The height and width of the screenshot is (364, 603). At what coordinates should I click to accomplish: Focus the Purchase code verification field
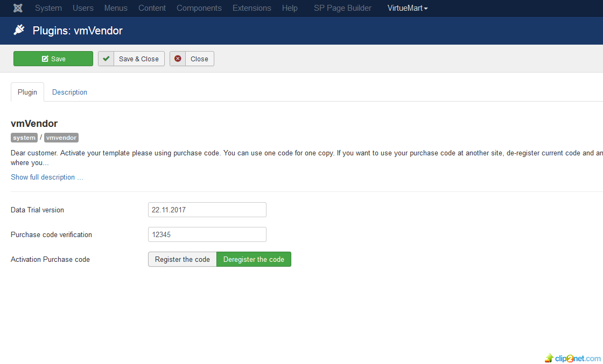(x=207, y=234)
